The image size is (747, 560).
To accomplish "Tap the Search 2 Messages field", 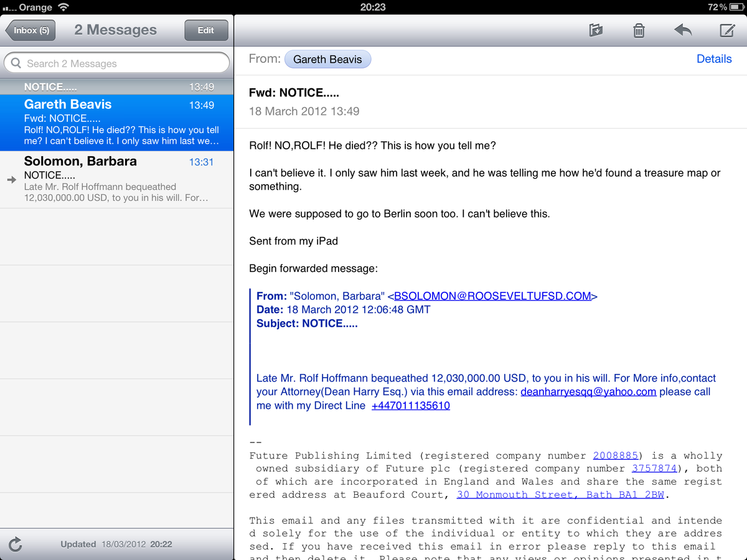I will (x=116, y=63).
